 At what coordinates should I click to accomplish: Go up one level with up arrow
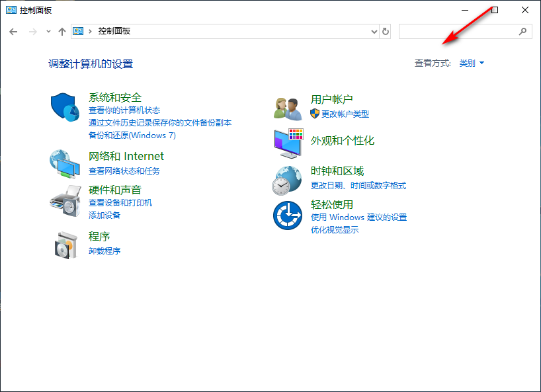pos(62,31)
